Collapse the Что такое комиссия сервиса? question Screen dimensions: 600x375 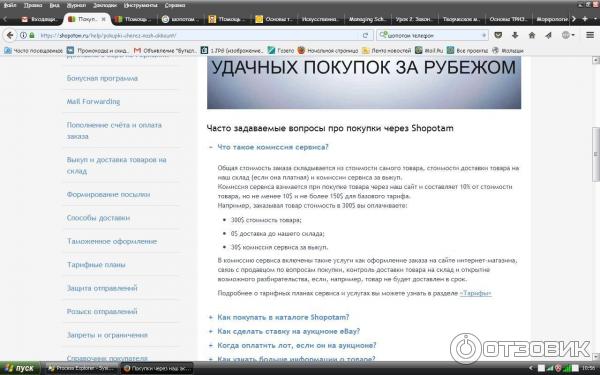click(x=272, y=147)
